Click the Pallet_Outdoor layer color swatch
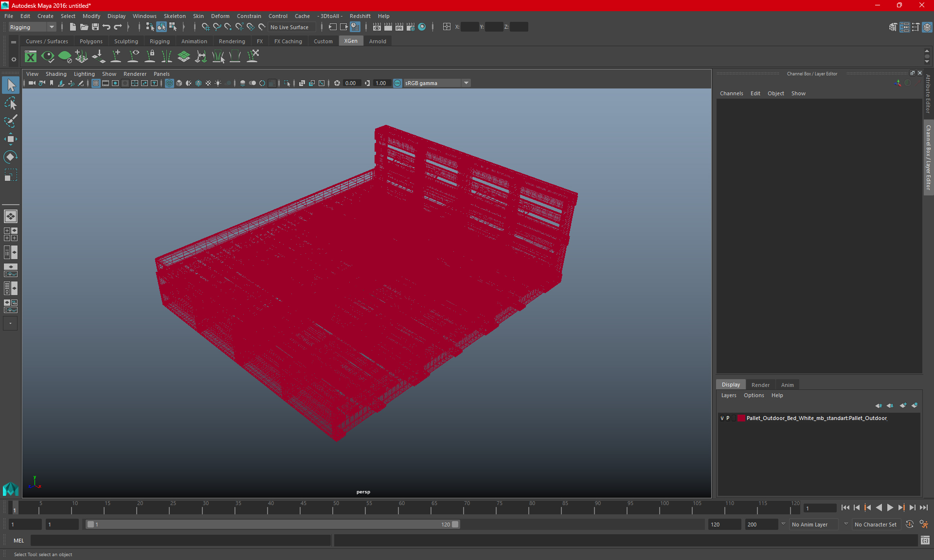 point(741,418)
